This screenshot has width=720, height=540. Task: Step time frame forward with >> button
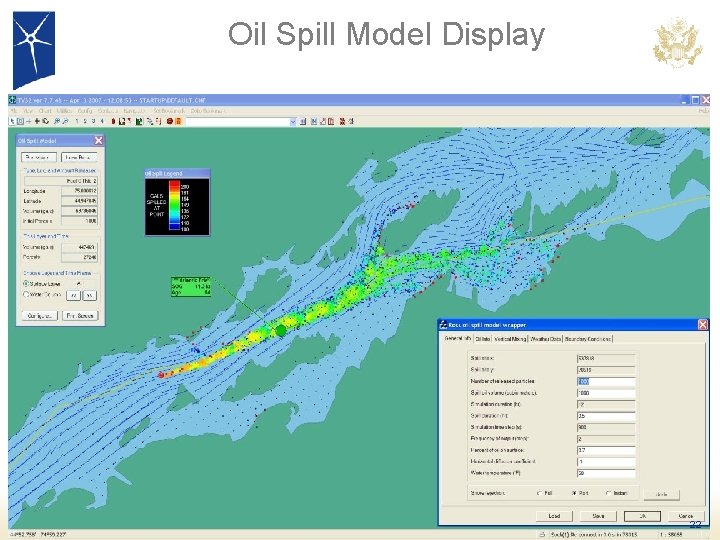(90, 295)
